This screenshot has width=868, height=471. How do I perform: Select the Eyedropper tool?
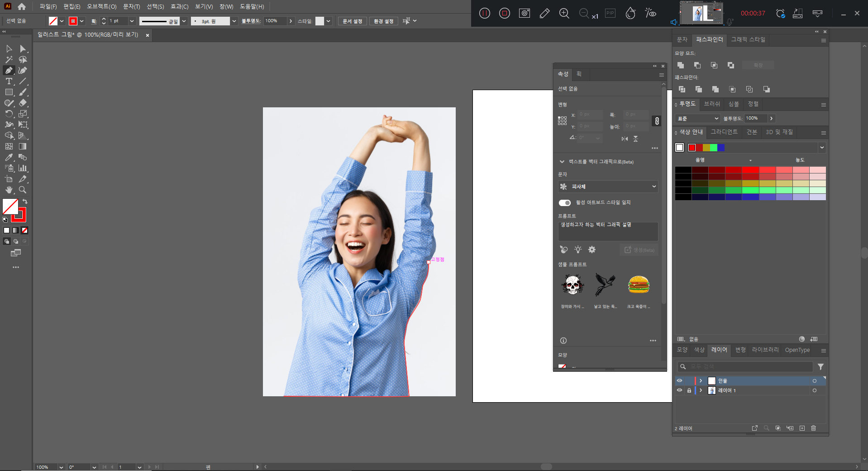tap(9, 158)
